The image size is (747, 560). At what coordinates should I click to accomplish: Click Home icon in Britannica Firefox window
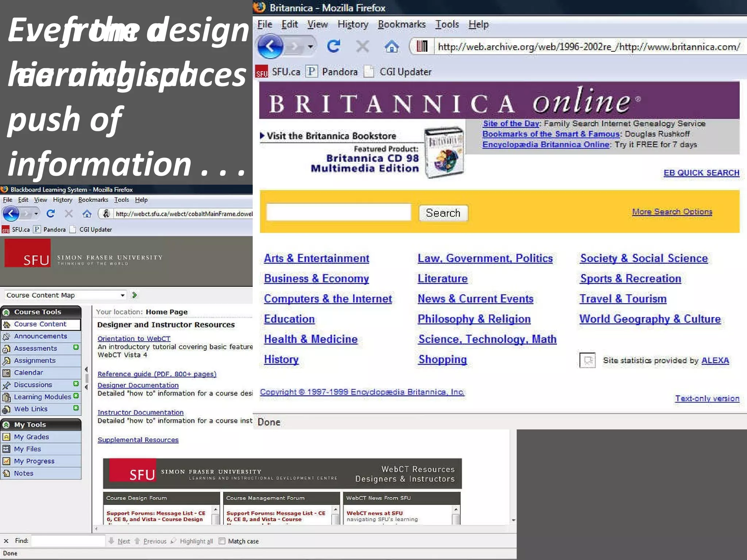[392, 46]
